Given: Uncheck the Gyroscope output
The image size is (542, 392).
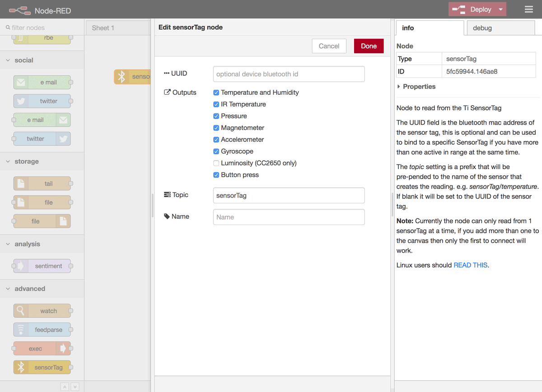Looking at the screenshot, I should tap(216, 151).
